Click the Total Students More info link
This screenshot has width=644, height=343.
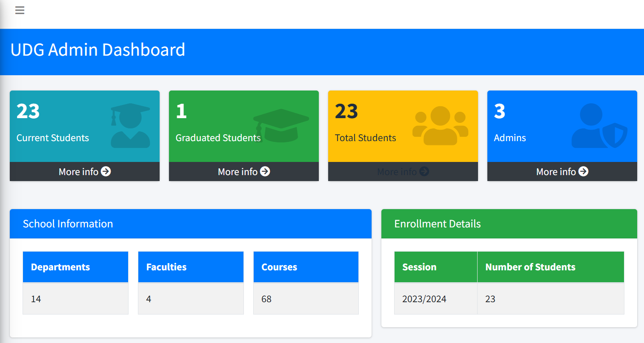pos(403,172)
